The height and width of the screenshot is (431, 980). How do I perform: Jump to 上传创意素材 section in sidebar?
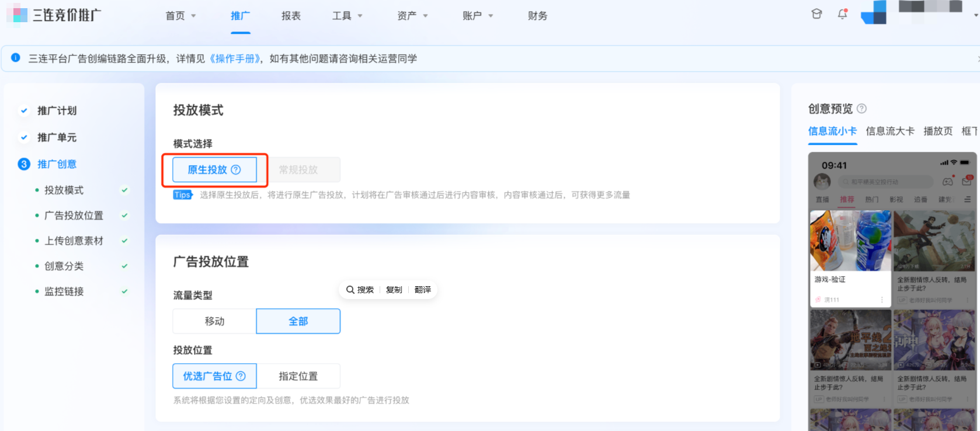74,241
